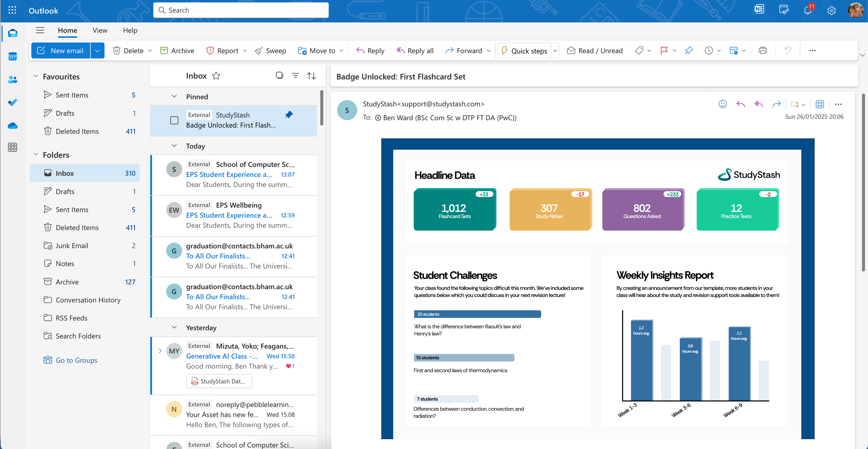868x449 pixels.
Task: Open the Archive folder with 127 items
Action: click(x=84, y=282)
